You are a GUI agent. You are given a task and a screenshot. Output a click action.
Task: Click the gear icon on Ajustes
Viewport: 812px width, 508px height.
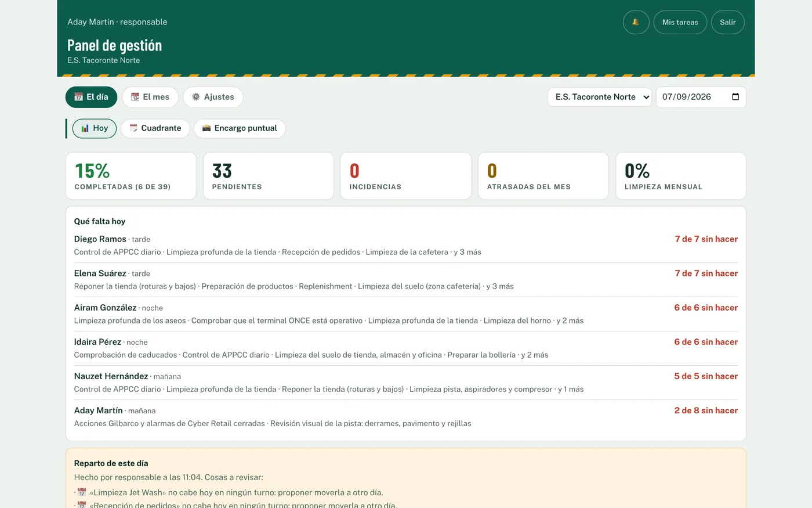pos(196,97)
